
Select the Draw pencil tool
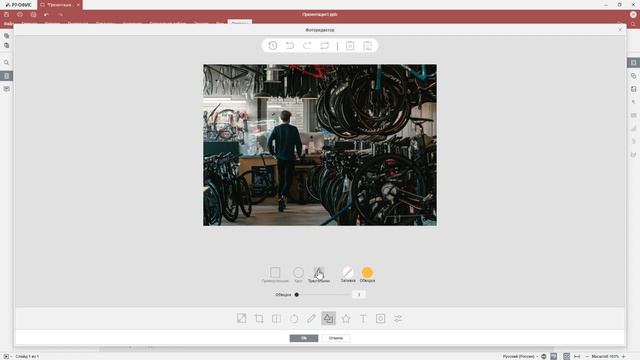point(311,318)
